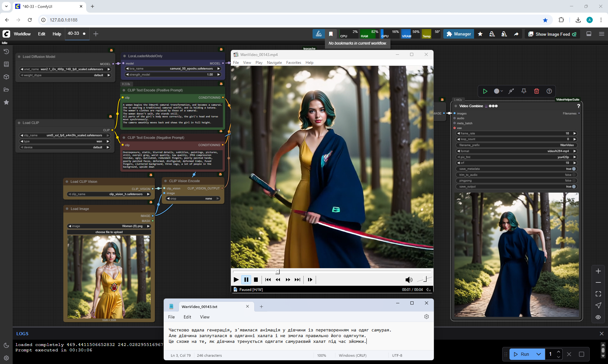The image size is (608, 364).
Task: Open Notepad settings gear icon
Action: pyautogui.click(x=427, y=317)
